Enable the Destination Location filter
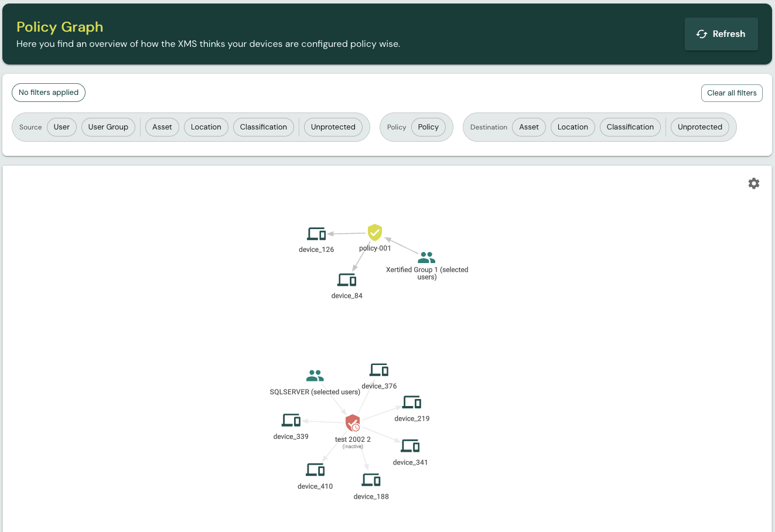This screenshot has width=775, height=532. [573, 127]
